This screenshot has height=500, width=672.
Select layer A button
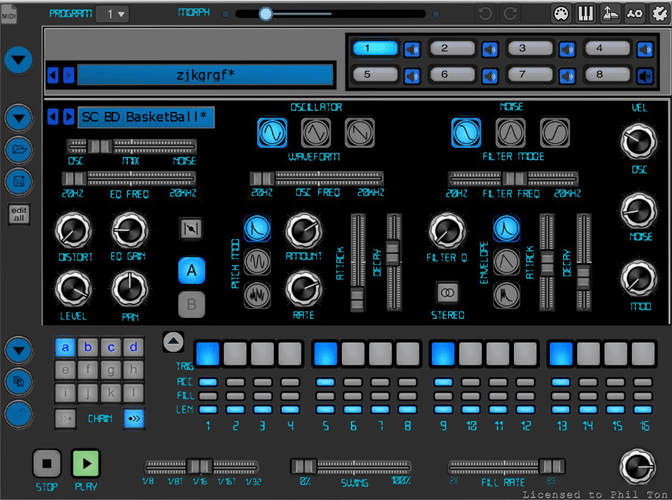[x=191, y=270]
